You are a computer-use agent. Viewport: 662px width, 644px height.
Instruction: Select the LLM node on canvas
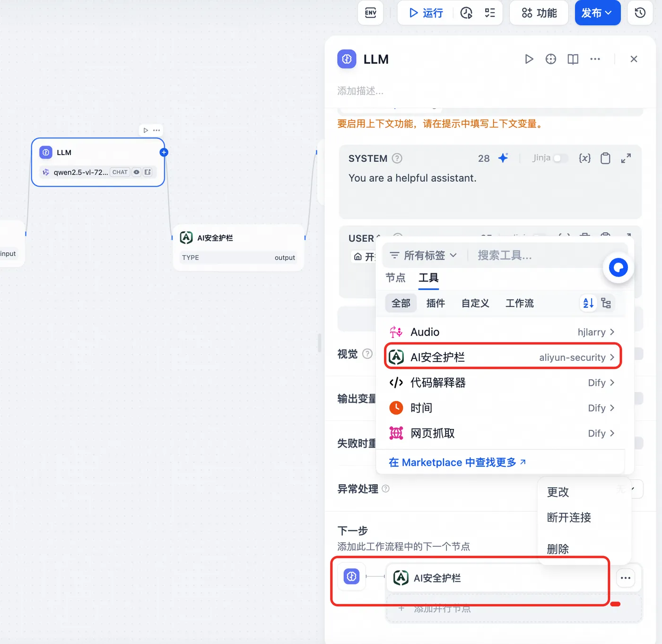click(x=98, y=162)
